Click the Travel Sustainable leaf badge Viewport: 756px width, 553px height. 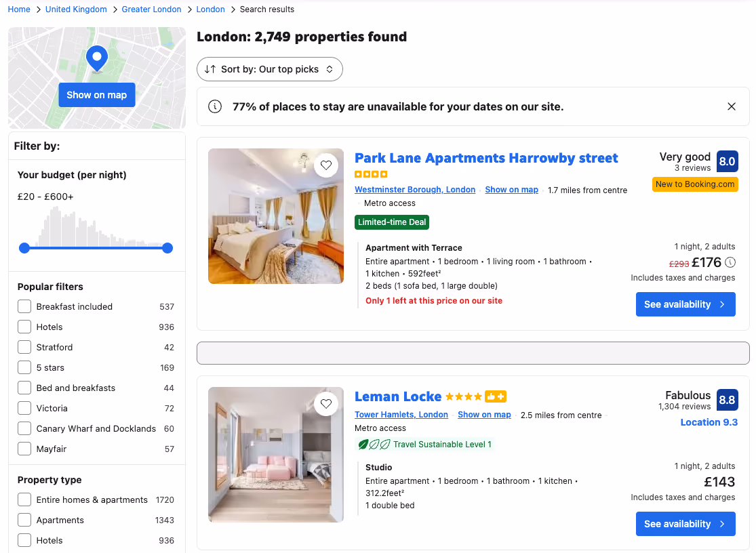[x=374, y=444]
